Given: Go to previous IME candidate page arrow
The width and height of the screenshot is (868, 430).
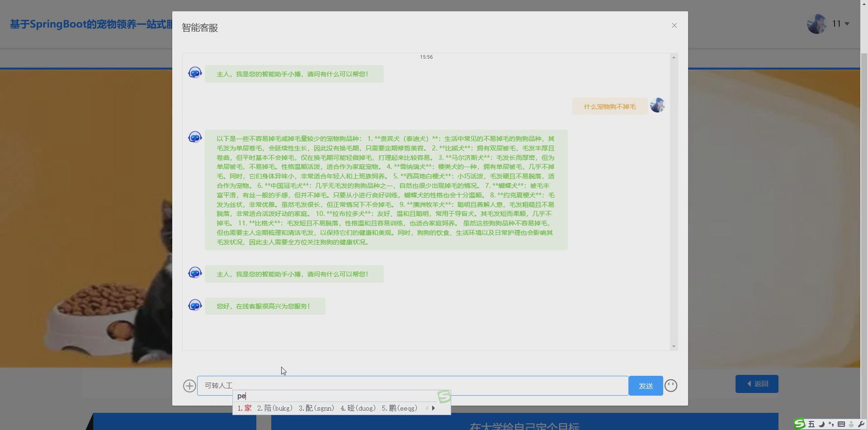Looking at the screenshot, I should click(427, 408).
